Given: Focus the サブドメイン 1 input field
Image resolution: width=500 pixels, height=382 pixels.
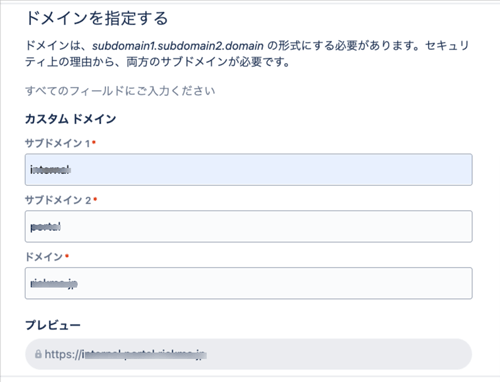Looking at the screenshot, I should pyautogui.click(x=249, y=170).
